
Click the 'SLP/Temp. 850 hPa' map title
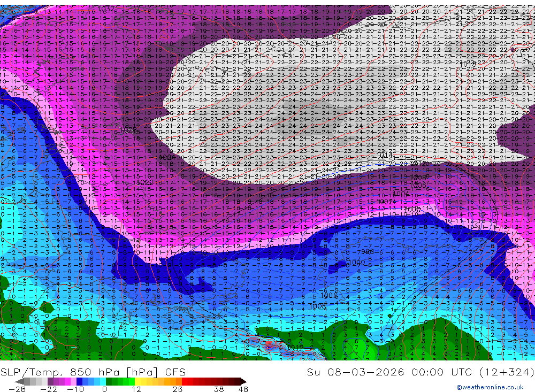click(61, 372)
